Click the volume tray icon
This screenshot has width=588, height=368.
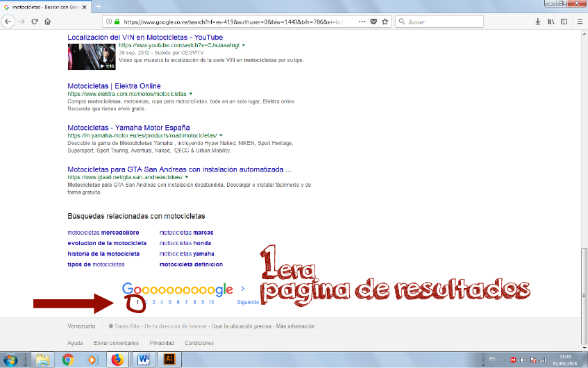tap(523, 360)
